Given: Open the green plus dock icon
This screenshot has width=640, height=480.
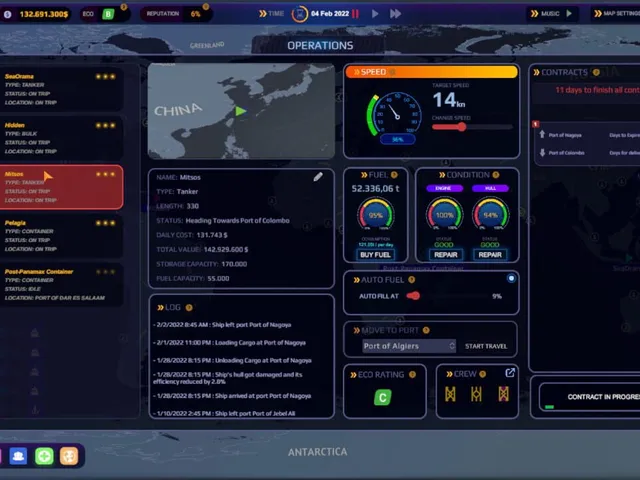Looking at the screenshot, I should click(x=44, y=456).
